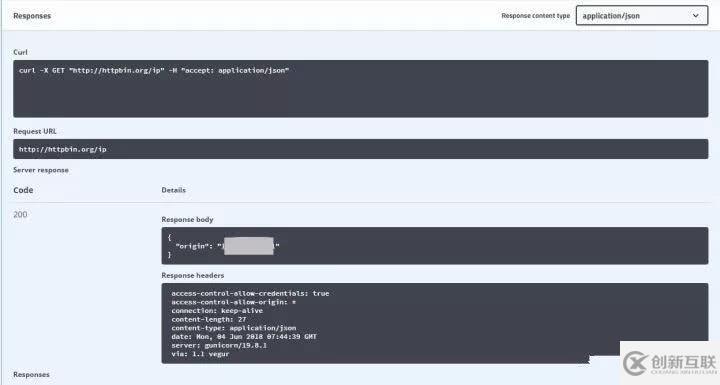Click the 'via: 1.1 vegur' header line

pos(200,354)
